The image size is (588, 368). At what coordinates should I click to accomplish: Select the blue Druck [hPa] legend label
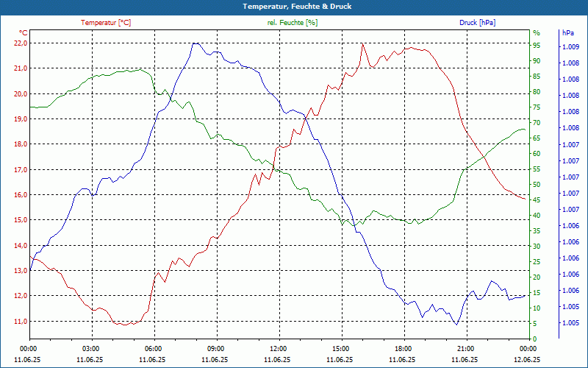[477, 23]
